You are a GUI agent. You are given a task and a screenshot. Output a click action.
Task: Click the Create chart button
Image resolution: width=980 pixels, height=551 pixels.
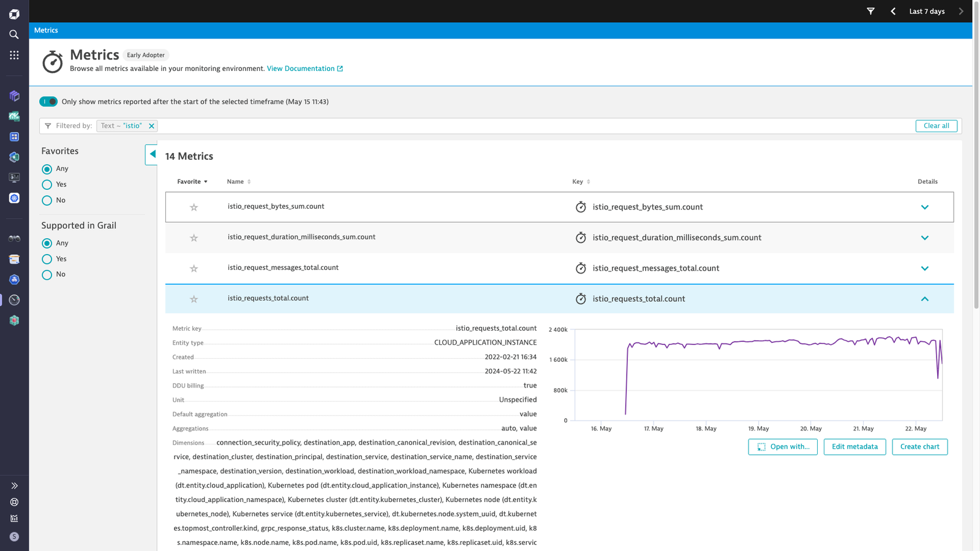click(919, 447)
